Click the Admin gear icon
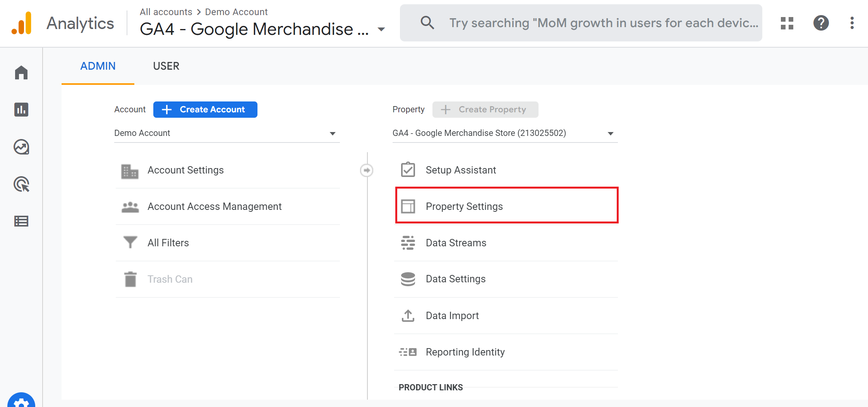868x407 pixels. (x=21, y=401)
